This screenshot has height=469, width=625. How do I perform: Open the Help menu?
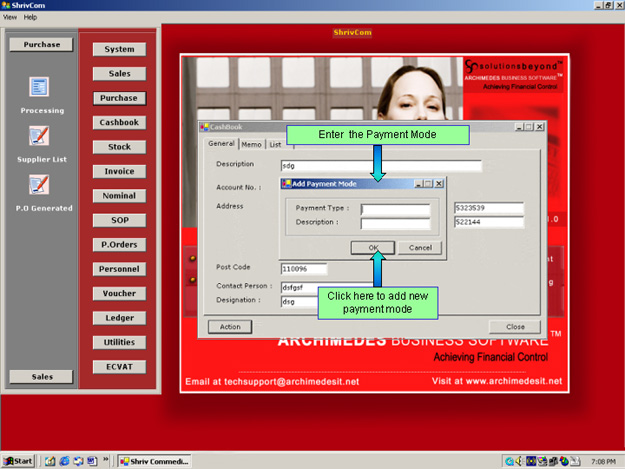point(30,17)
